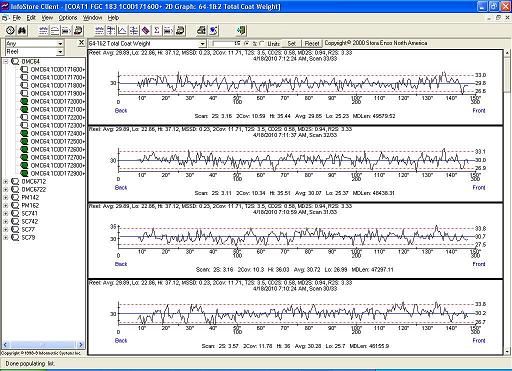Select the first radio button before Units

point(247,43)
